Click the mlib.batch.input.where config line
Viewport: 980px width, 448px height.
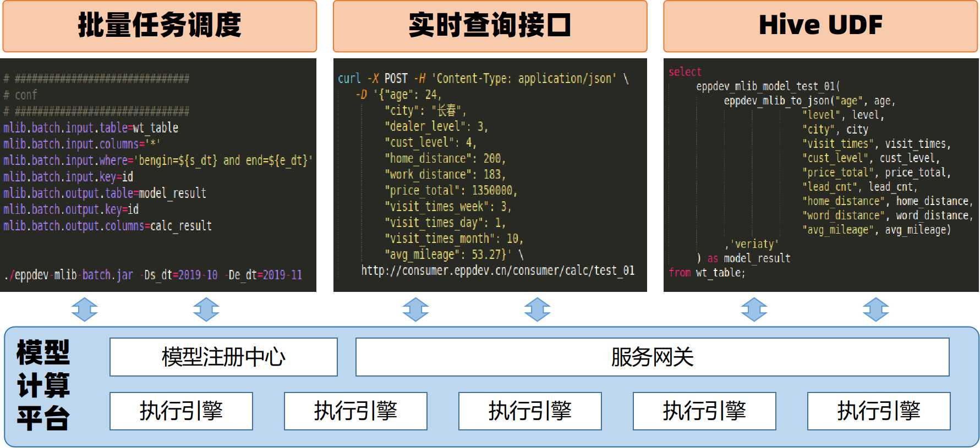(157, 161)
